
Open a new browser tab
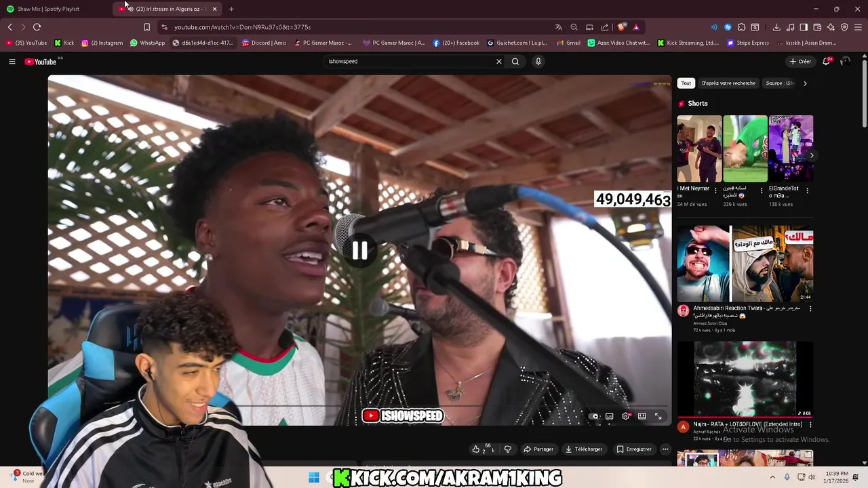tap(231, 9)
